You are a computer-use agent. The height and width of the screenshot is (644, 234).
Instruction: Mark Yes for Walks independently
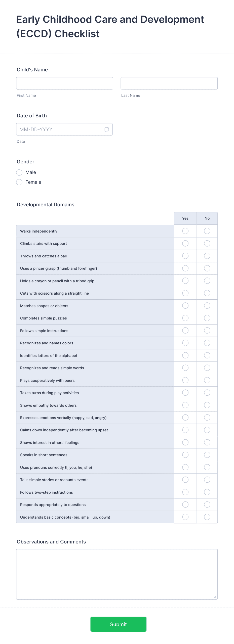coord(185,231)
